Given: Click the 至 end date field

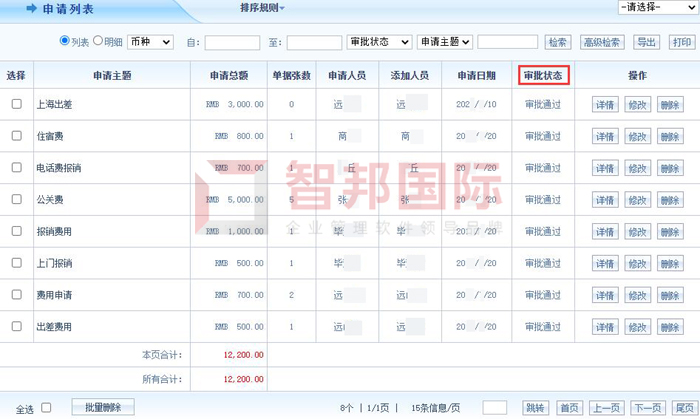Looking at the screenshot, I should (x=314, y=43).
